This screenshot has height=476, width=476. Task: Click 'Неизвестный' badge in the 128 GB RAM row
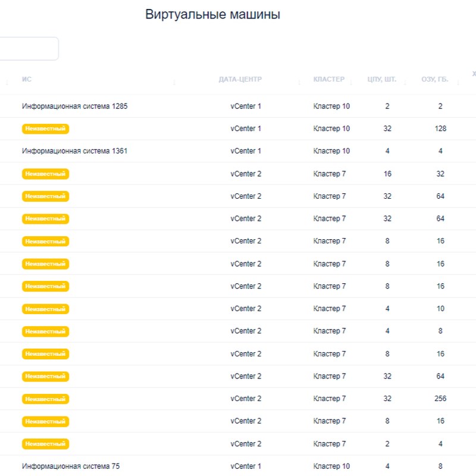click(x=46, y=129)
